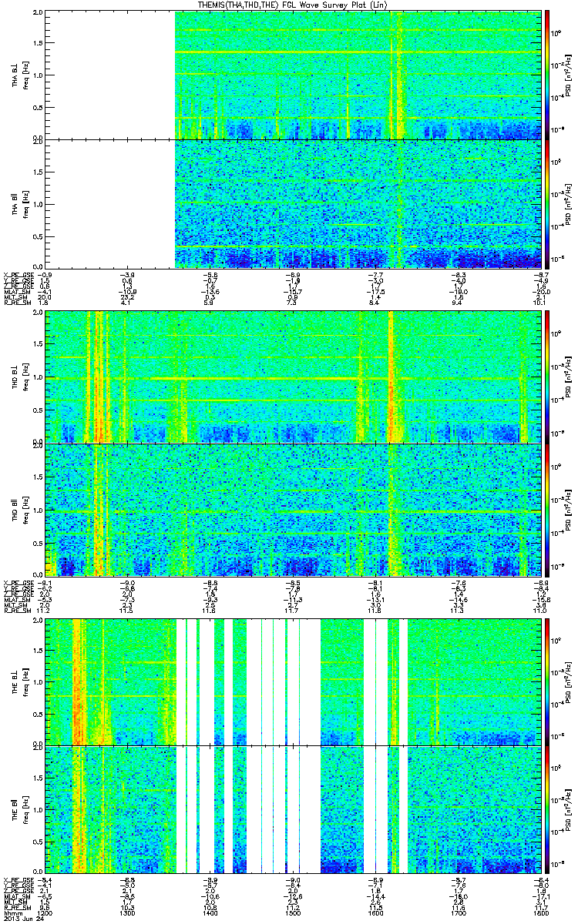578x924 pixels.
Task: Click inside the THD BII spectrogram panel
Action: click(293, 510)
